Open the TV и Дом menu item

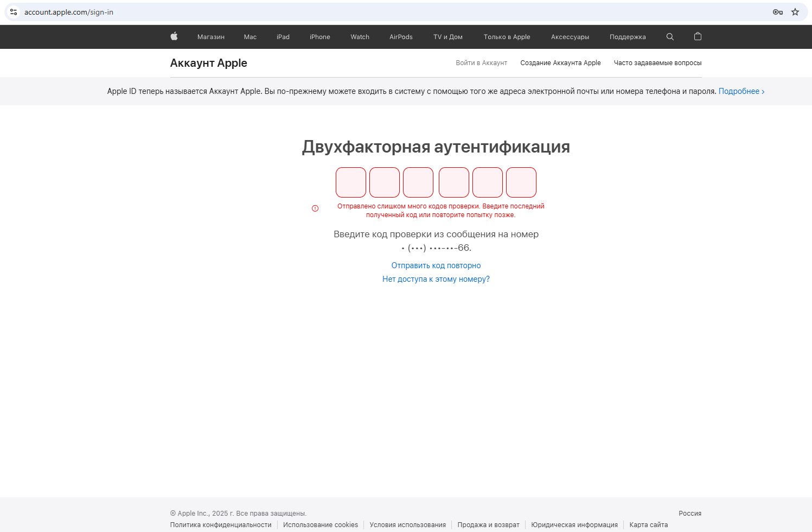(448, 37)
